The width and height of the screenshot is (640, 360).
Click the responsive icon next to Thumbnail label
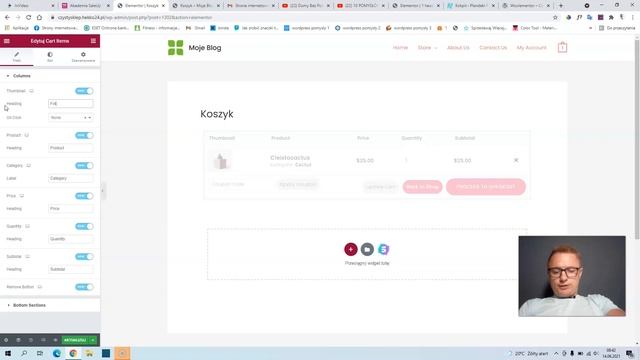(31, 91)
